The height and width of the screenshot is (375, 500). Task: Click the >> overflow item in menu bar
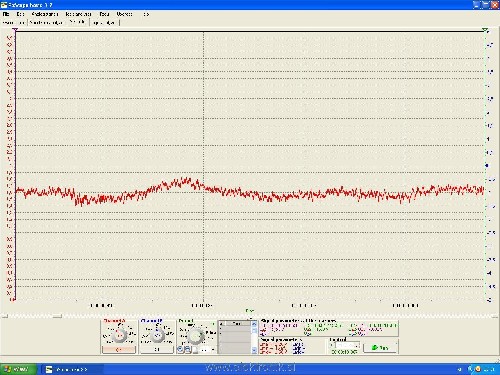pyautogui.click(x=146, y=14)
